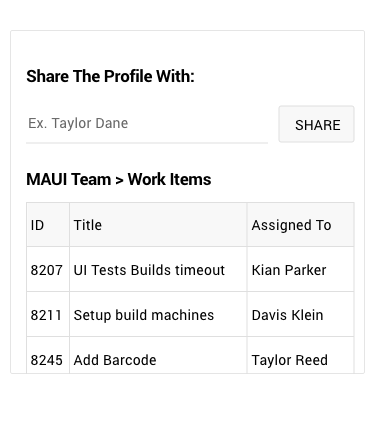
Task: Select work item ID 8211
Action: click(x=48, y=314)
